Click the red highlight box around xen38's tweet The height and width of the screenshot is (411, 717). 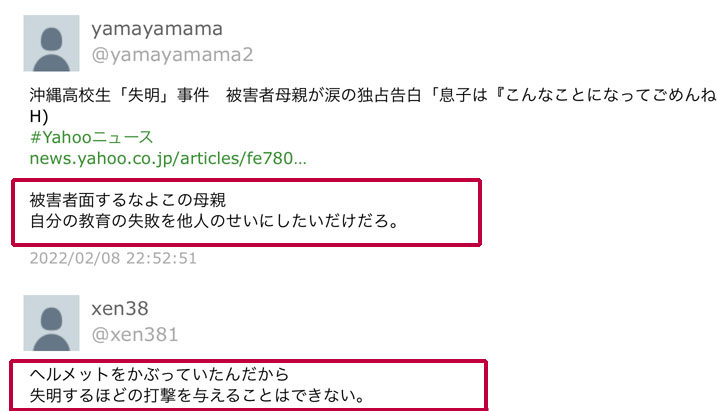249,385
